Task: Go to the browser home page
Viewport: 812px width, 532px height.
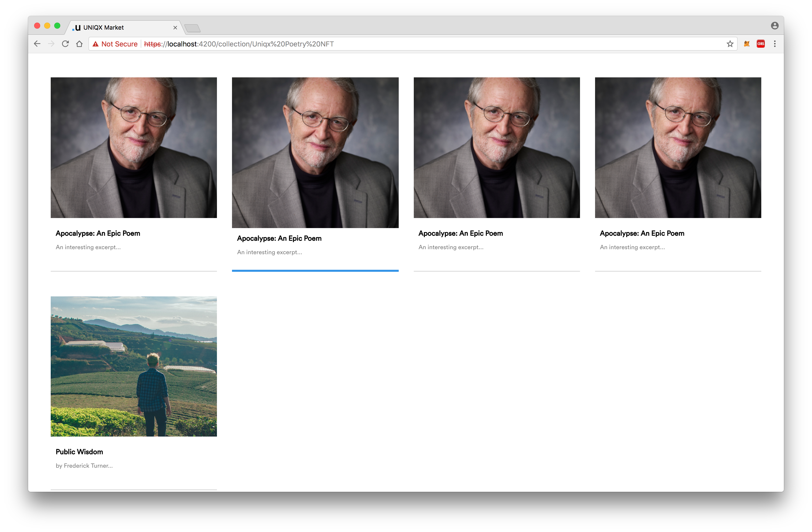Action: 79,44
